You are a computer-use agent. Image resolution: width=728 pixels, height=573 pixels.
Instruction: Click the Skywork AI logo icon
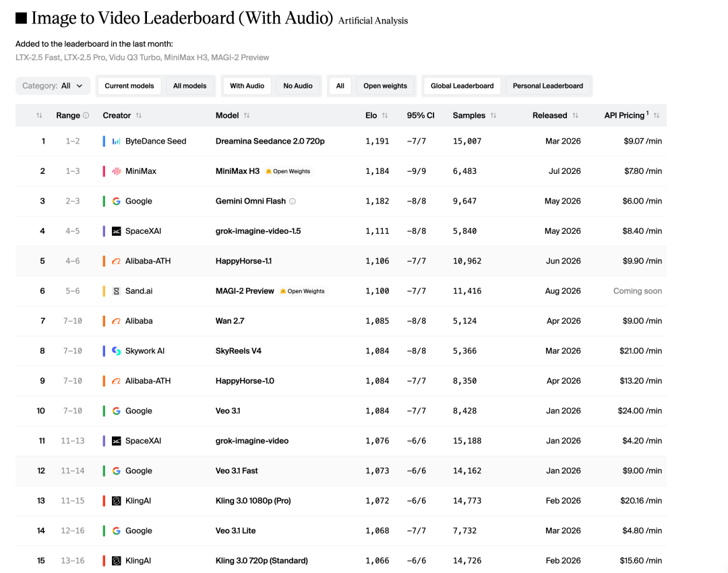117,351
